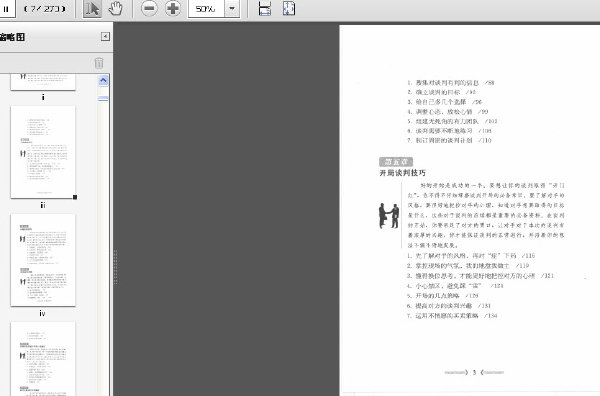The image size is (600, 396).
Task: Click the handshake silhouette image on page
Action: point(389,216)
